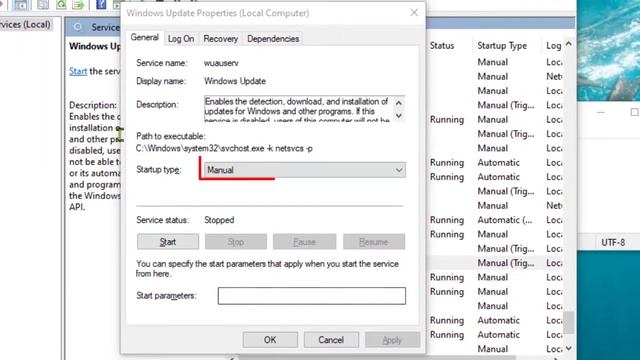Viewport: 640px width, 360px height.
Task: Click the Stopped service status value
Action: point(219,220)
